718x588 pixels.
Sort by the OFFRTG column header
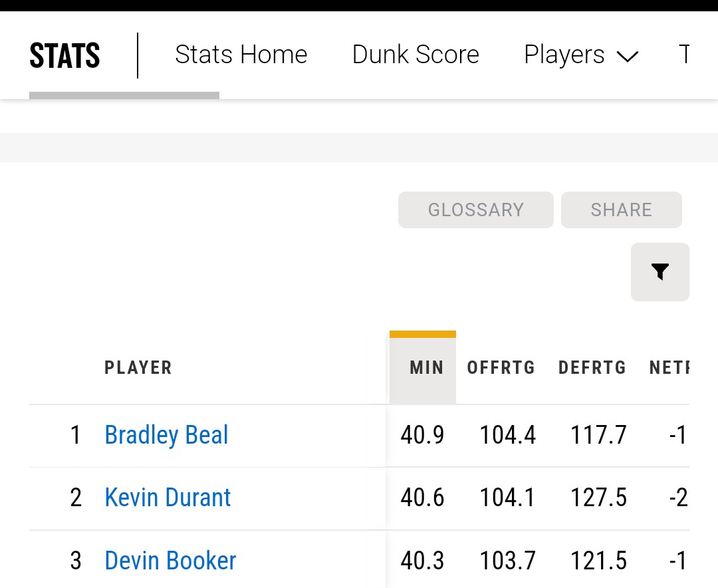[501, 368]
